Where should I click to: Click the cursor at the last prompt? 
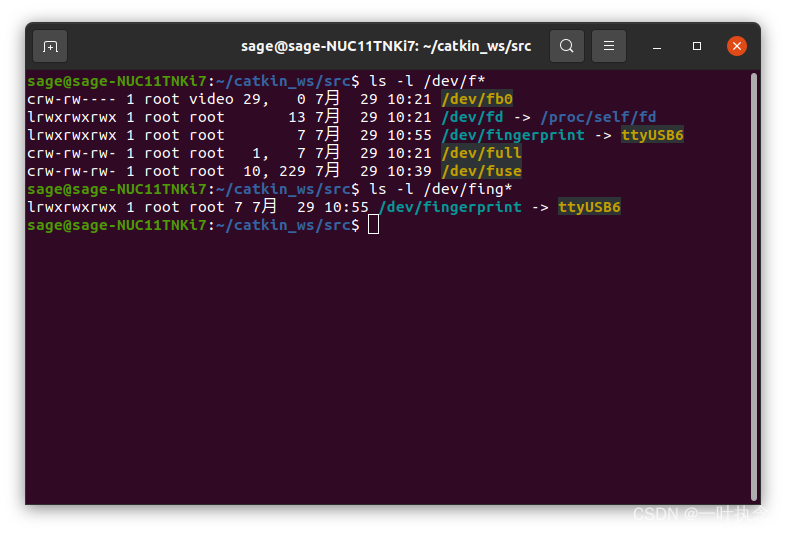click(373, 225)
